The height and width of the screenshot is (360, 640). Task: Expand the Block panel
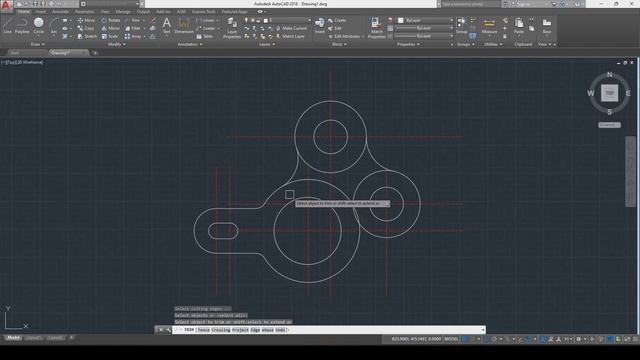coord(339,44)
